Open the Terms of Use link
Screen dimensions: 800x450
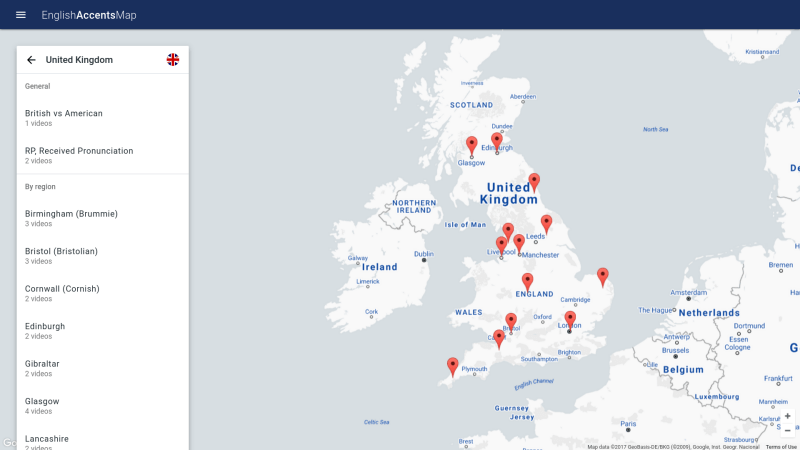[x=781, y=447]
